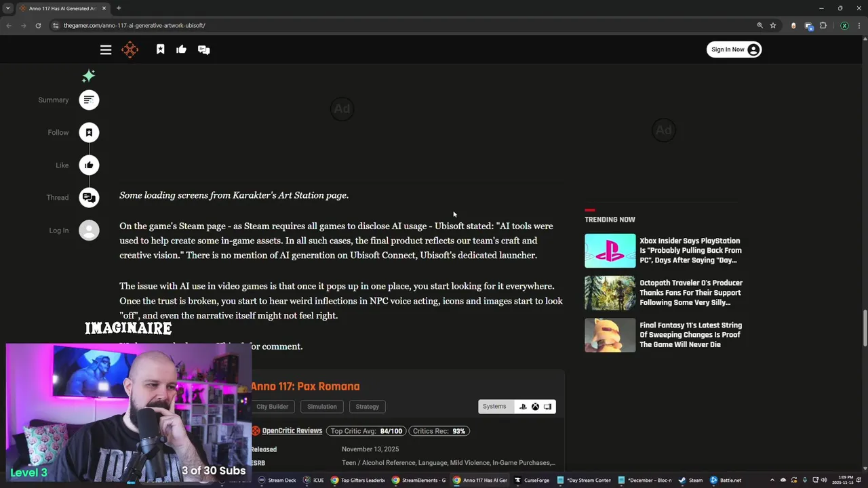The height and width of the screenshot is (488, 868).
Task: Click the Critics Rec 93% badge
Action: pyautogui.click(x=439, y=431)
